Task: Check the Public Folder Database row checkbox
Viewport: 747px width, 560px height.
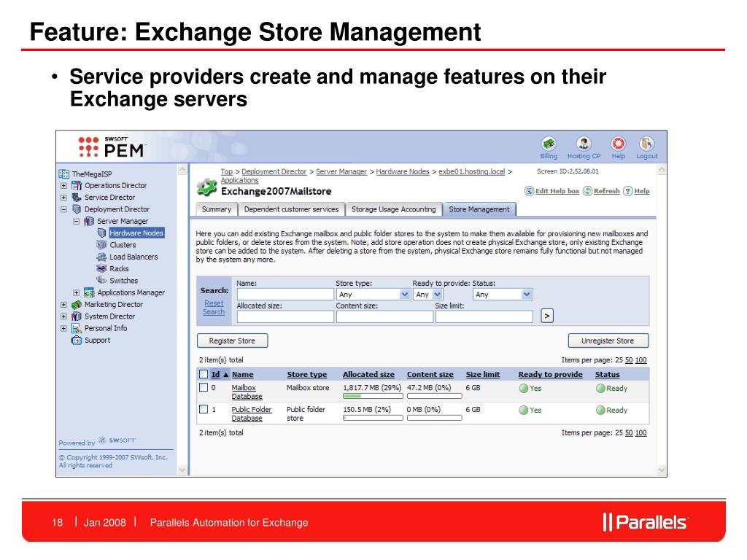Action: click(x=204, y=408)
